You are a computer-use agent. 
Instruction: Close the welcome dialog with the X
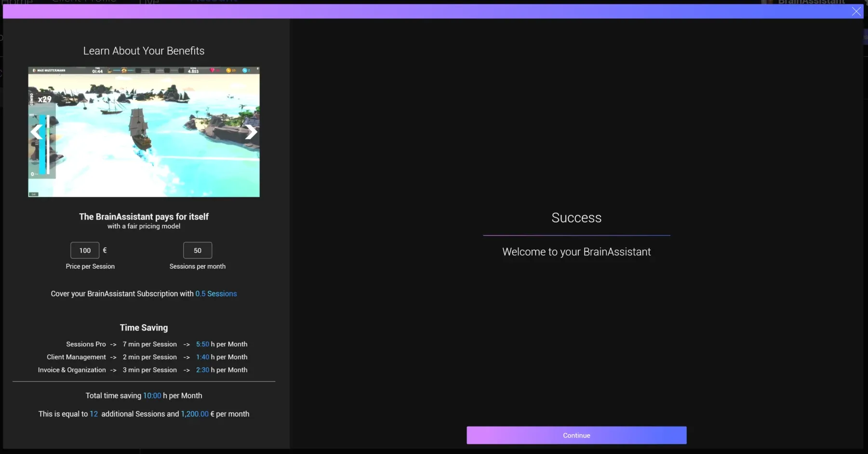click(x=856, y=12)
